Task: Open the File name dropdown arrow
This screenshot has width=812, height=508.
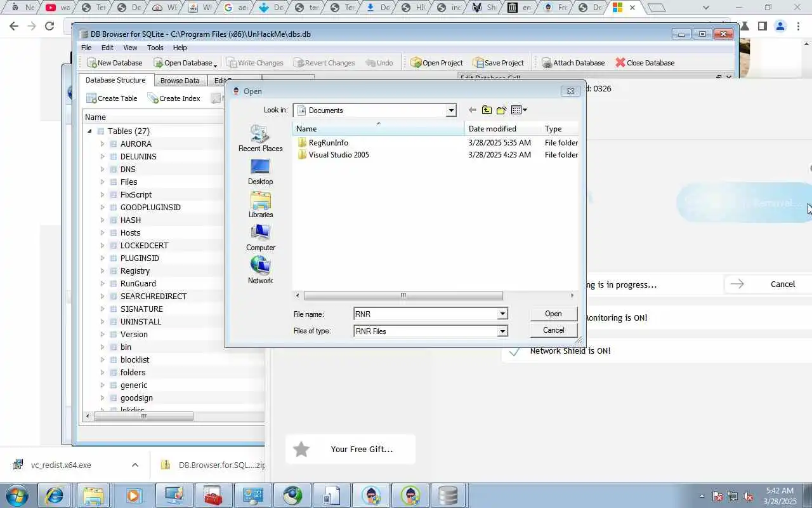Action: pos(502,314)
